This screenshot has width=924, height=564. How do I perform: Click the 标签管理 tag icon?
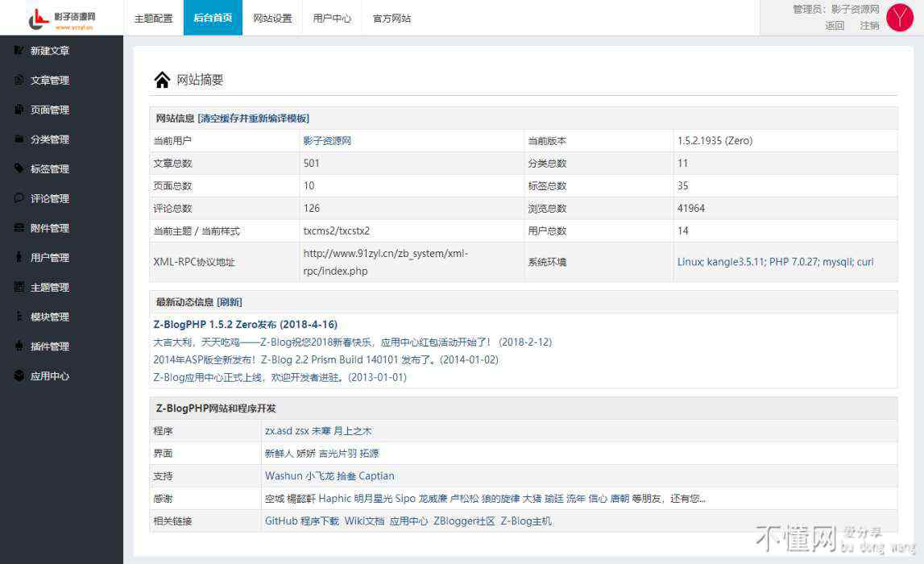coord(19,168)
